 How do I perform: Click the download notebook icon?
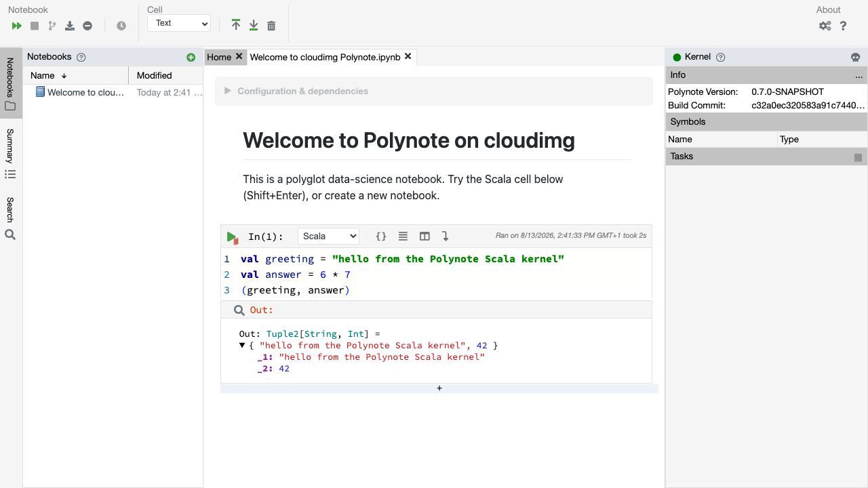70,26
